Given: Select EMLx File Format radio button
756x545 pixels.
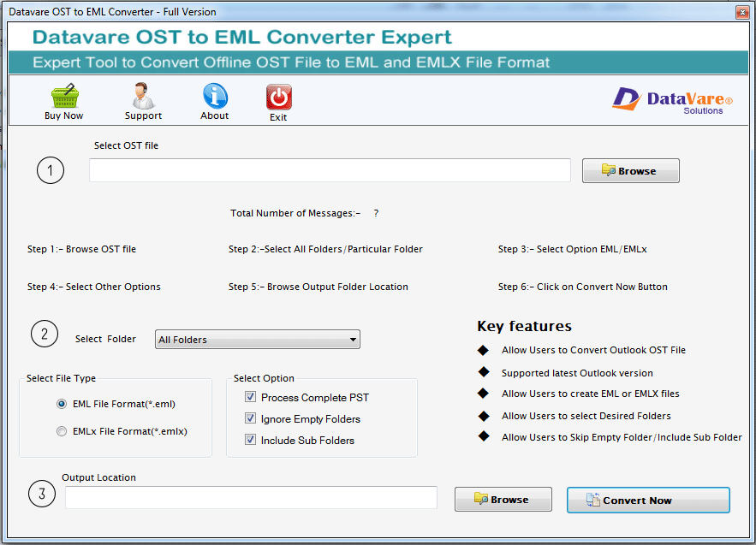Looking at the screenshot, I should pyautogui.click(x=61, y=430).
